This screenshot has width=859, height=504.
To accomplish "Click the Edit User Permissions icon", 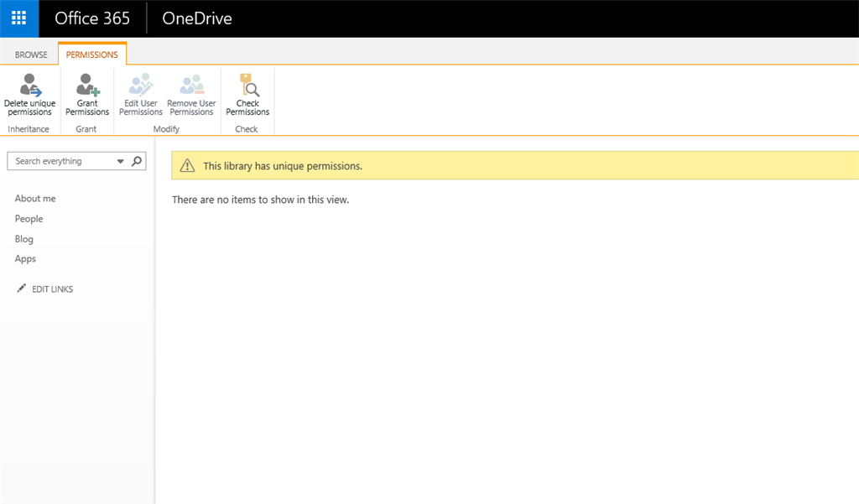I will [x=141, y=85].
